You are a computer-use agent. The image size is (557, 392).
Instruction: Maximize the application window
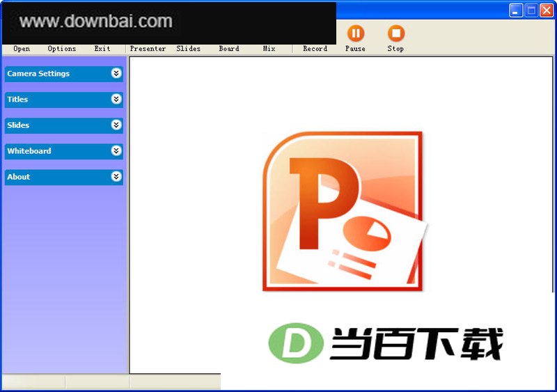(531, 10)
